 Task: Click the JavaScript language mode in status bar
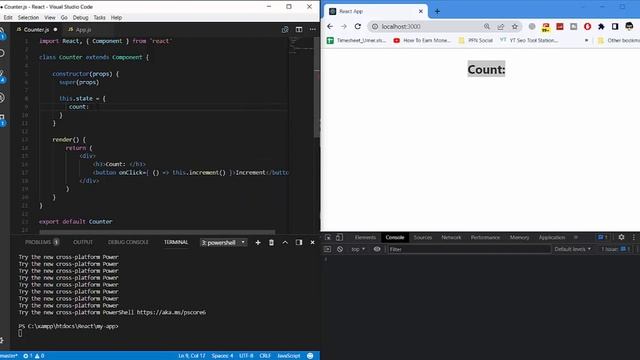[289, 356]
